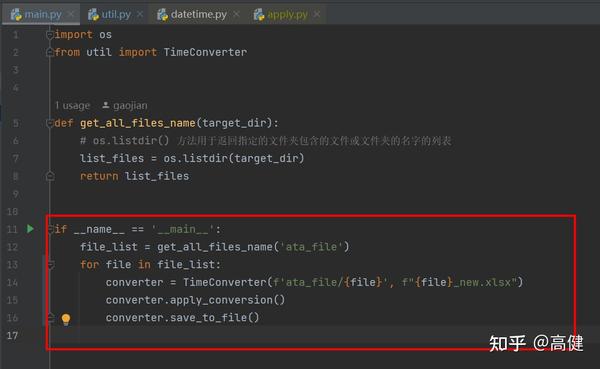This screenshot has height=369, width=600.
Task: Click the yellow lightbulb intention icon
Action: point(66,319)
